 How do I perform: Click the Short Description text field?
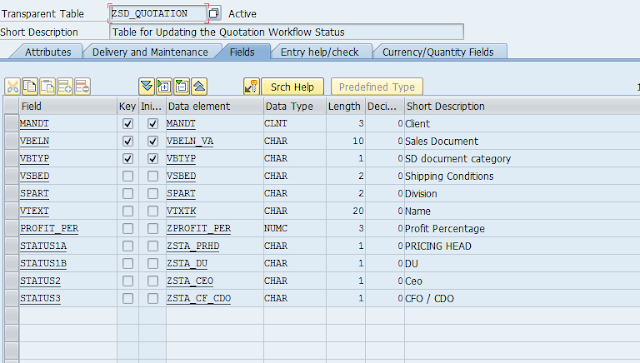[287, 32]
